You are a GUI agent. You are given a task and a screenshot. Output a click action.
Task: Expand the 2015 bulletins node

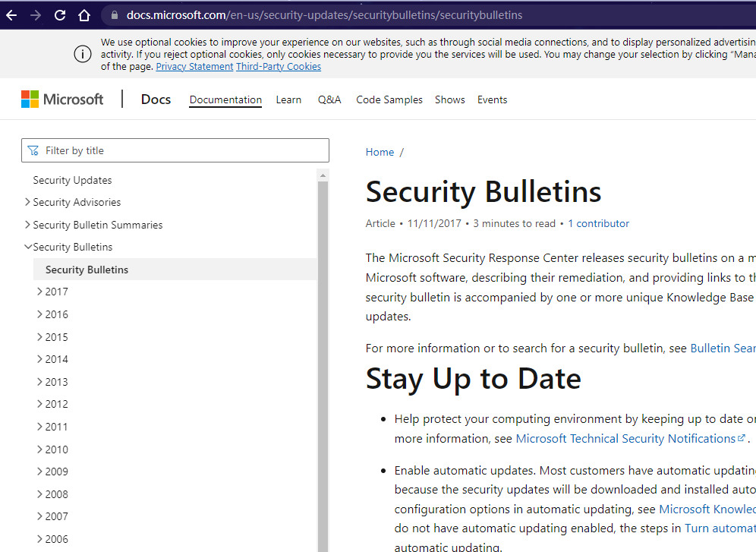coord(40,337)
